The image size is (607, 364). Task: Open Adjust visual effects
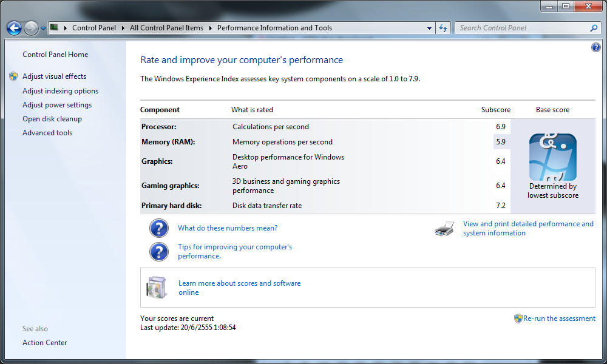(54, 76)
